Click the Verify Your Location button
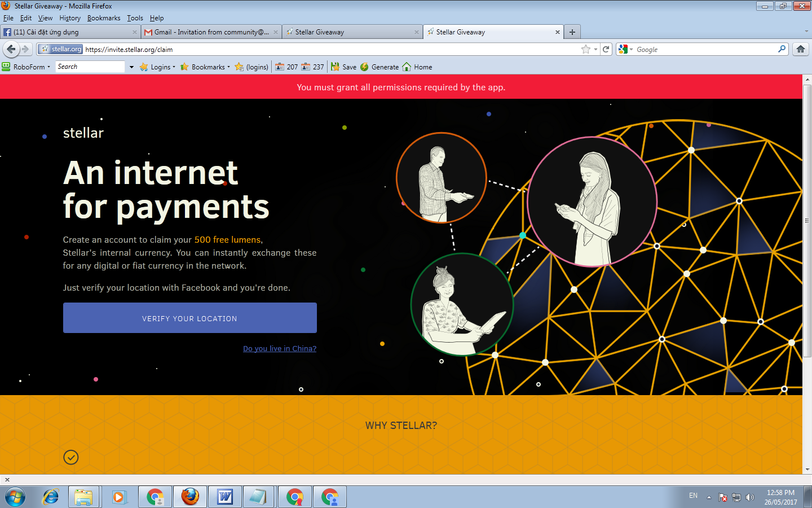The width and height of the screenshot is (812, 508). [190, 318]
